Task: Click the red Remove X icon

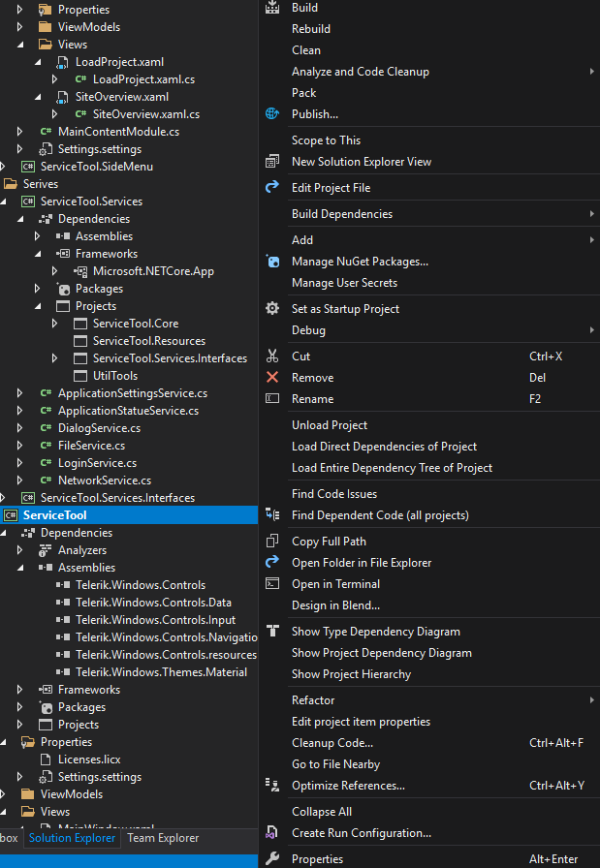Action: coord(272,377)
